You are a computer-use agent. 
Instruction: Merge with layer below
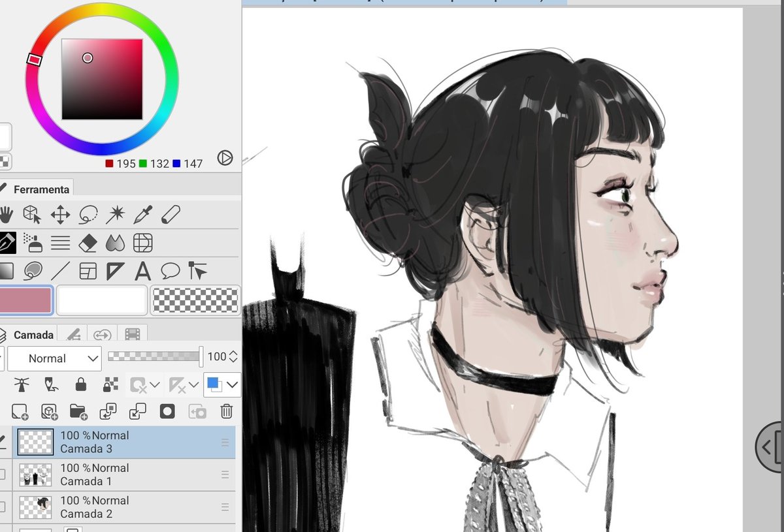[138, 411]
